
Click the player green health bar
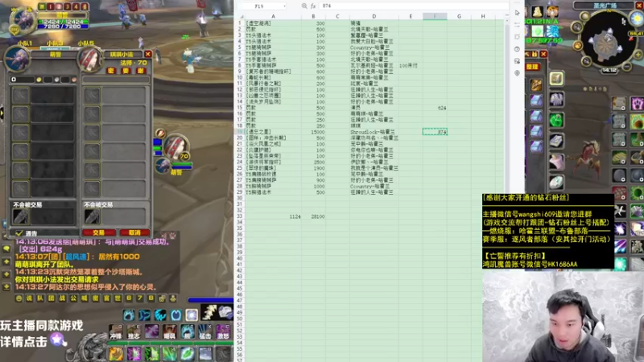63,22
